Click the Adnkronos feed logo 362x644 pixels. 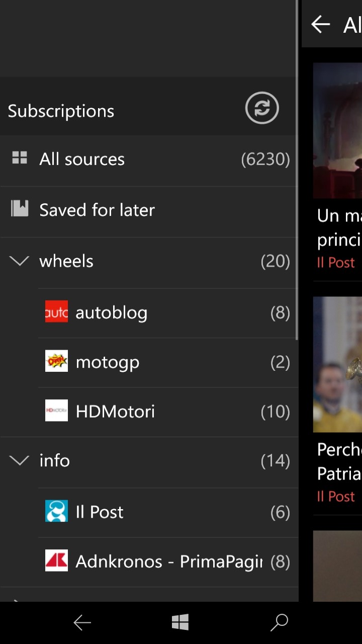coord(56,560)
